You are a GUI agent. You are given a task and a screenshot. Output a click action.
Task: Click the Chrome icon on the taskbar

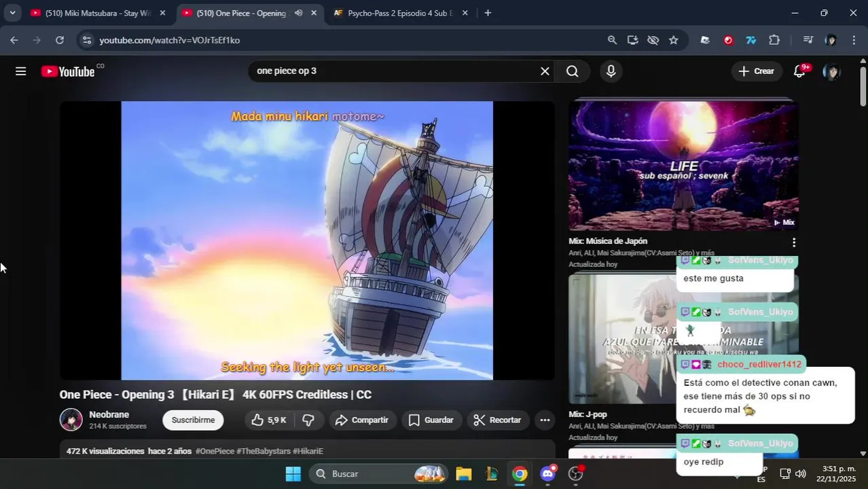520,473
